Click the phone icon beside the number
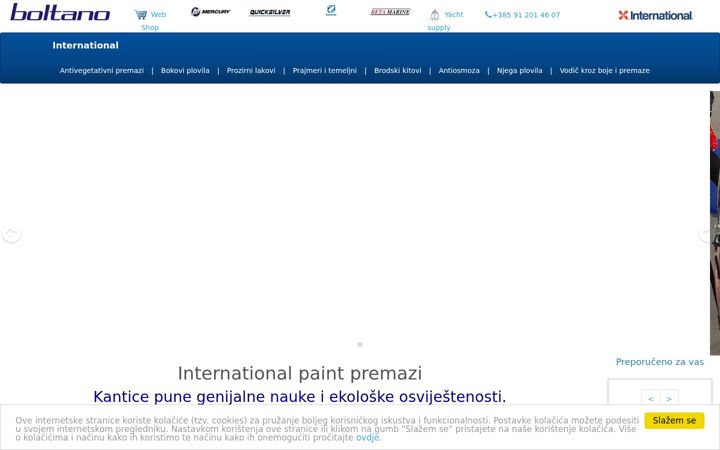 (x=488, y=15)
